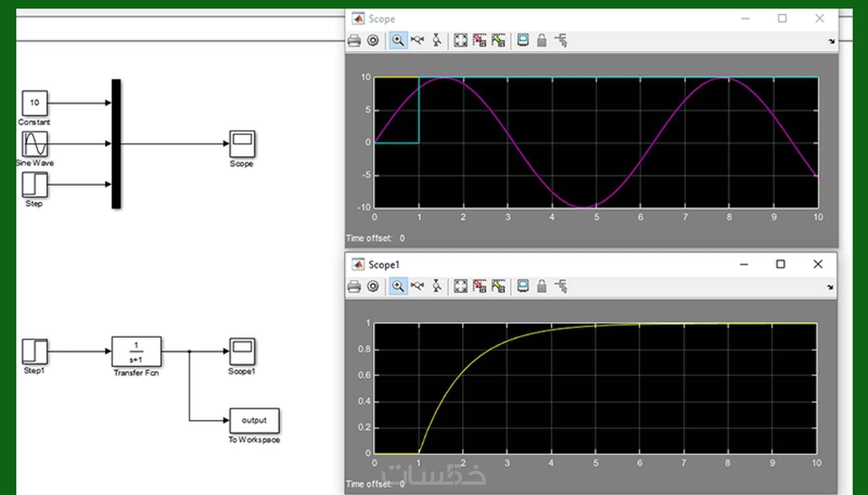
Task: Toggle Zoom tool in Scope1 window
Action: pyautogui.click(x=398, y=286)
